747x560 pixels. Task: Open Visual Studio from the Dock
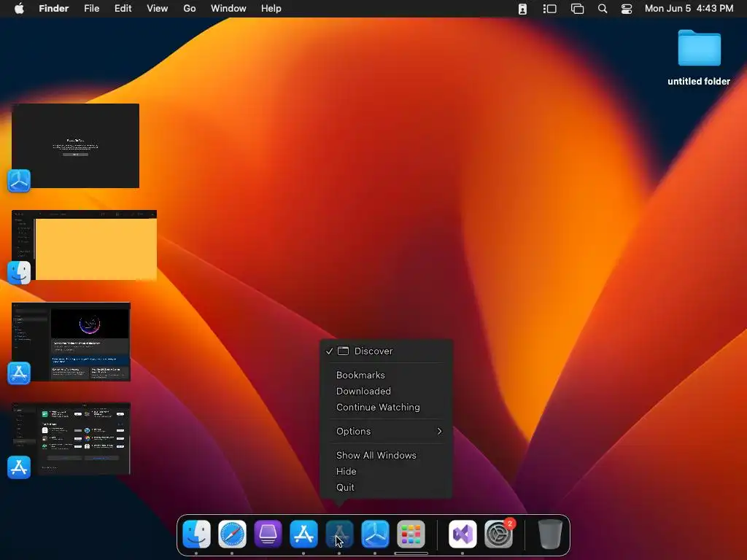462,534
